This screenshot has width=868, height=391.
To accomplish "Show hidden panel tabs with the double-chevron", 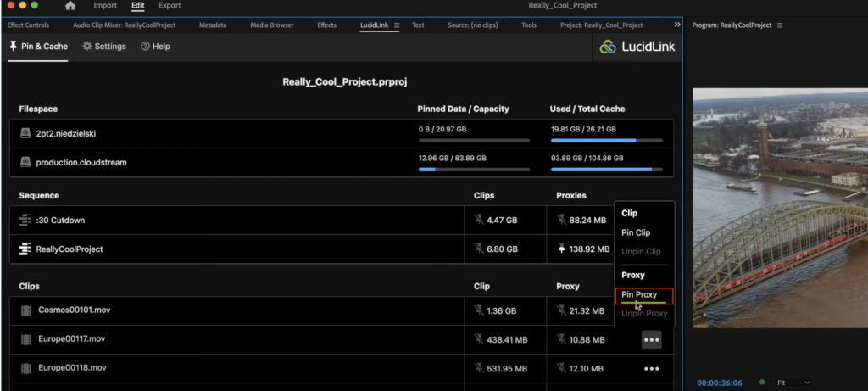I will click(x=677, y=25).
